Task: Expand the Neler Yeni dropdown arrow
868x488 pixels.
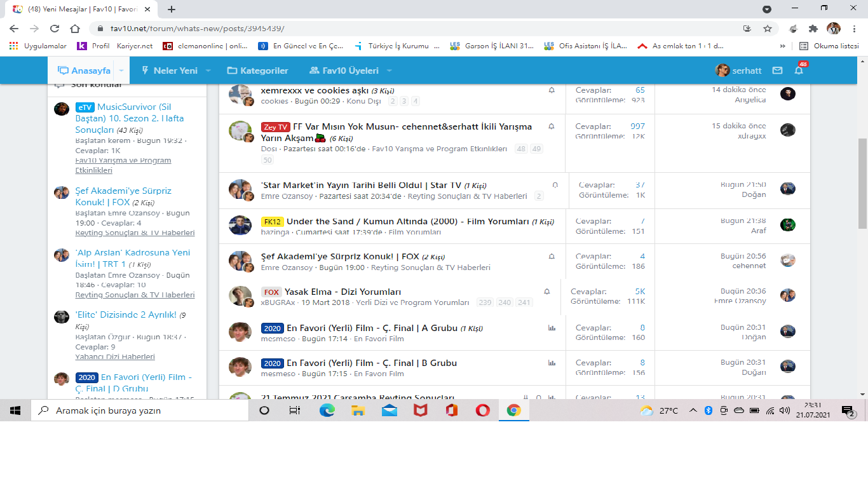Action: pyautogui.click(x=208, y=71)
